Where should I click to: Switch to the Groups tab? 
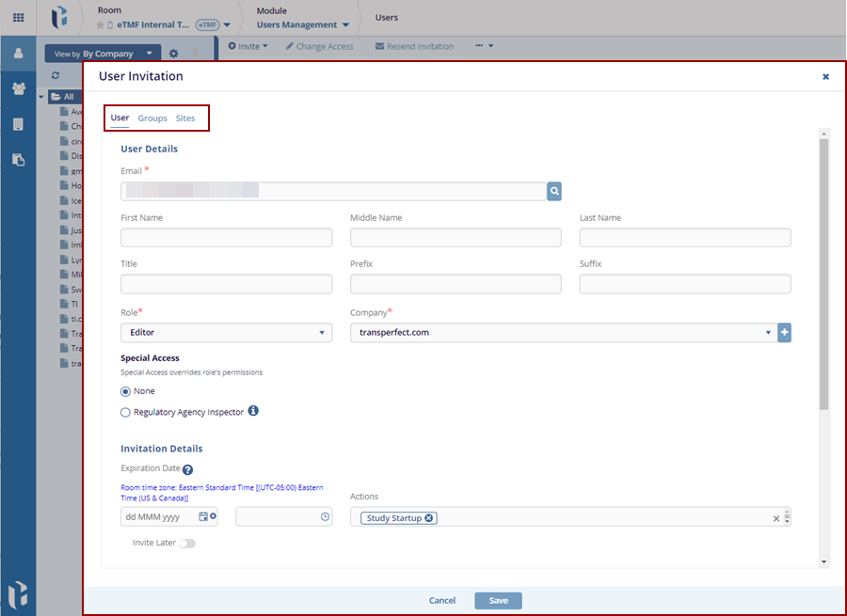[x=152, y=118]
